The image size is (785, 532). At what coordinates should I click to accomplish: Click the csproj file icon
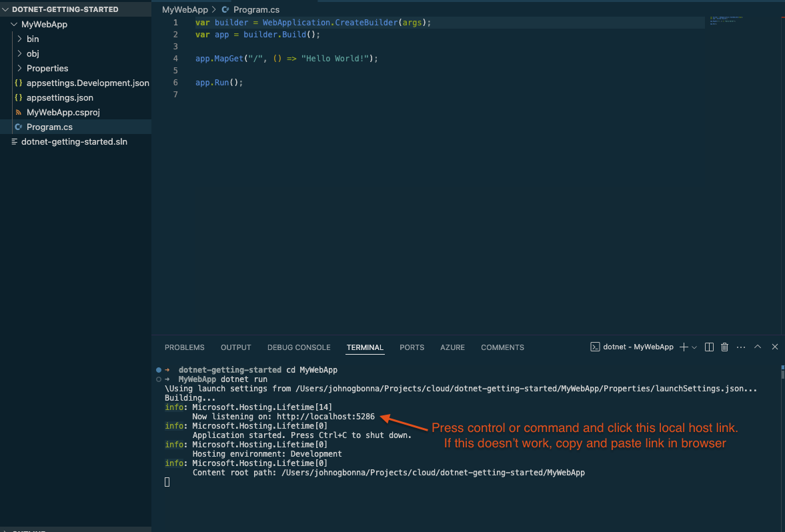(19, 113)
